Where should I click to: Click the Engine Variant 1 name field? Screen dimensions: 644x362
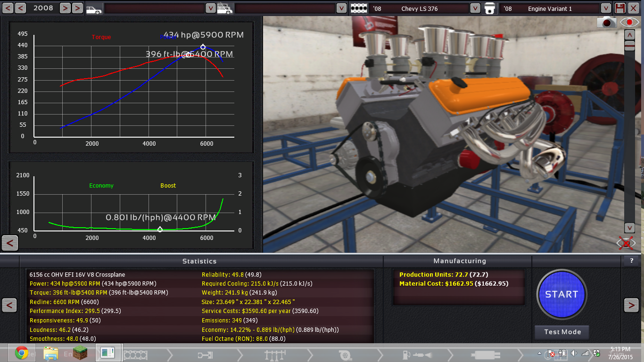(x=550, y=8)
